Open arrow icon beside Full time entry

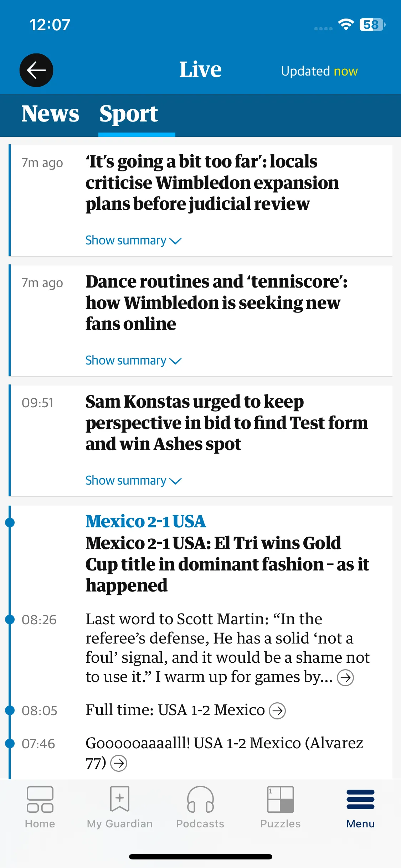click(x=277, y=711)
